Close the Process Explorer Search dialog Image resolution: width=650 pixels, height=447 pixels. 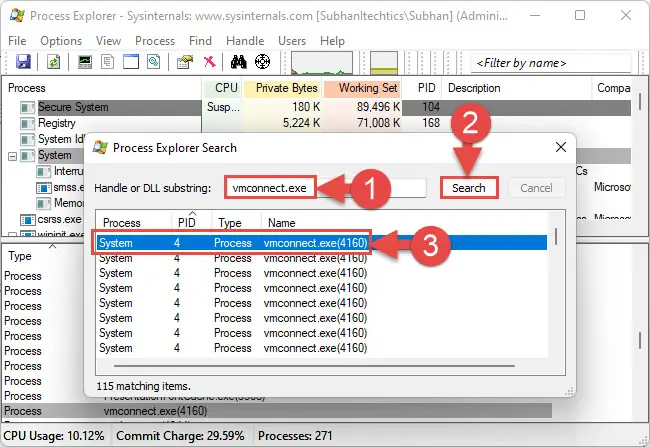coord(560,147)
